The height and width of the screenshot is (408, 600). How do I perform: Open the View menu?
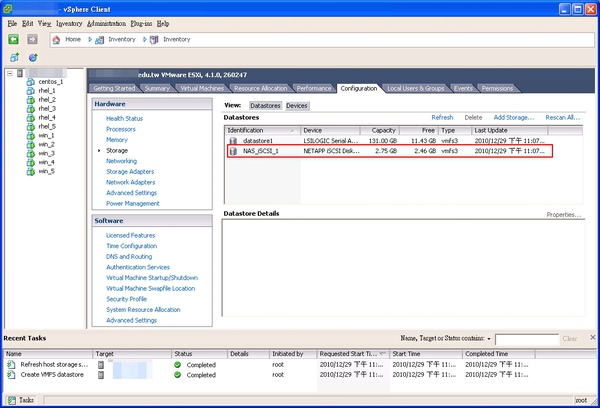pyautogui.click(x=44, y=24)
